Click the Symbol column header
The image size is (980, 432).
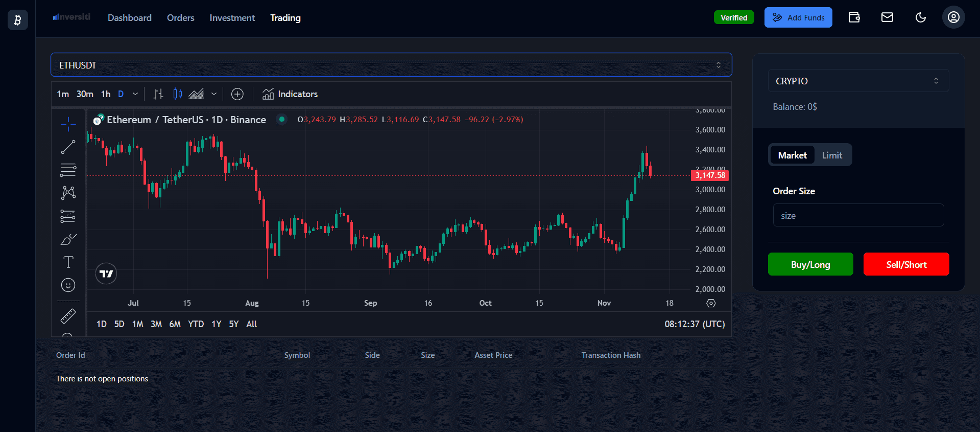(x=297, y=355)
